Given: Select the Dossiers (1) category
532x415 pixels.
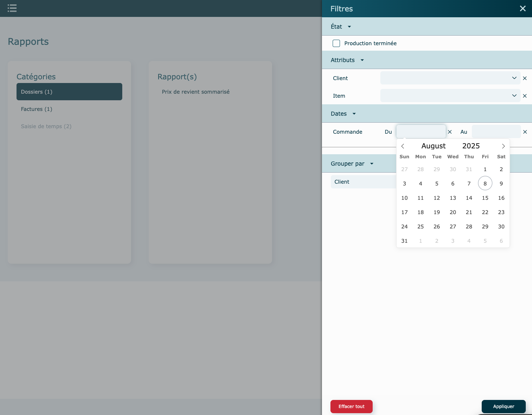Looking at the screenshot, I should [x=69, y=92].
